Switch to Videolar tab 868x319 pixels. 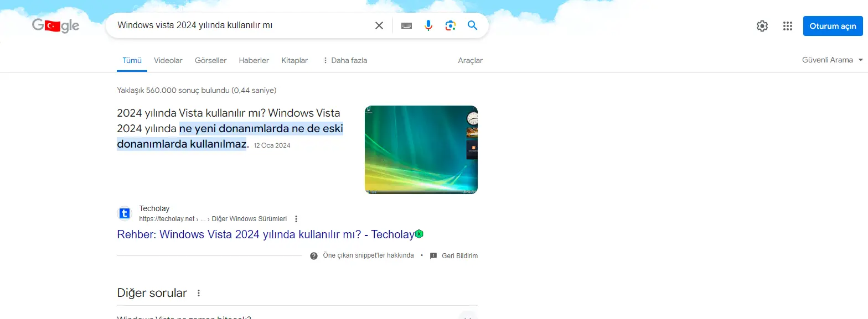[168, 60]
